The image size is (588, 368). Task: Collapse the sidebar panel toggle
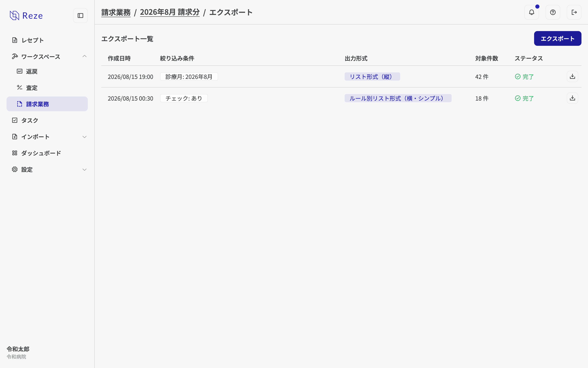pyautogui.click(x=80, y=16)
